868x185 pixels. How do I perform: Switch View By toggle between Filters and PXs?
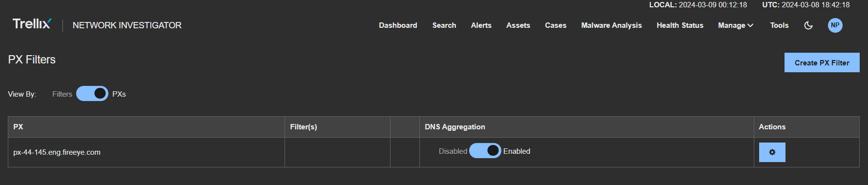coord(92,94)
